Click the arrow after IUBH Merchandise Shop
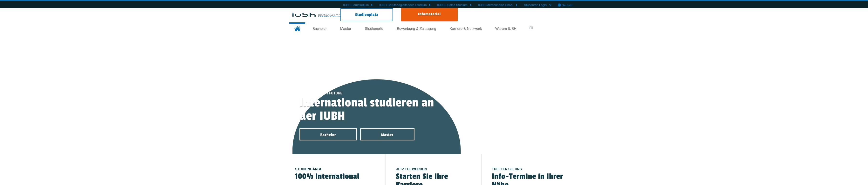The image size is (868, 185). 516,5
